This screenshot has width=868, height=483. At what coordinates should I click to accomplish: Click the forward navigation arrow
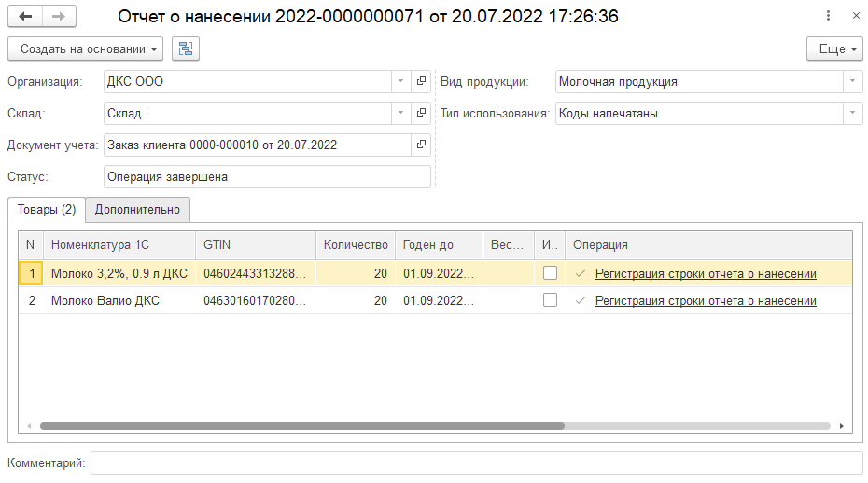pos(59,17)
